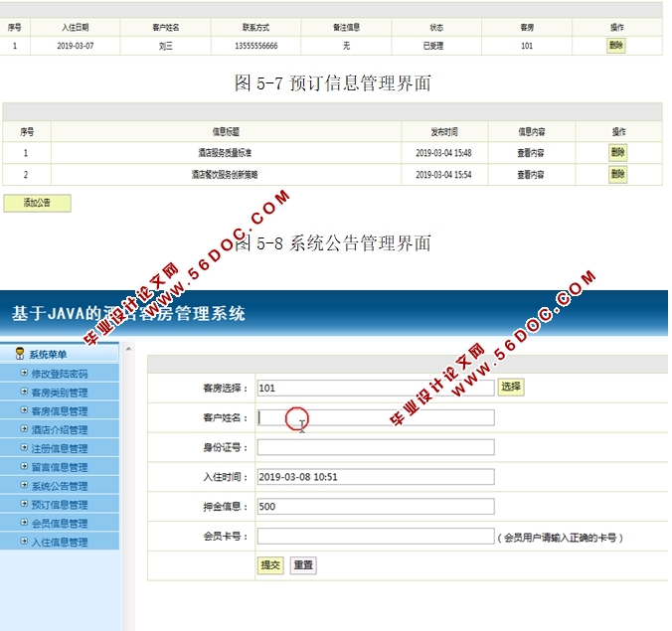672x631 pixels.
Task: Click the 发布时间 column header
Action: click(444, 132)
